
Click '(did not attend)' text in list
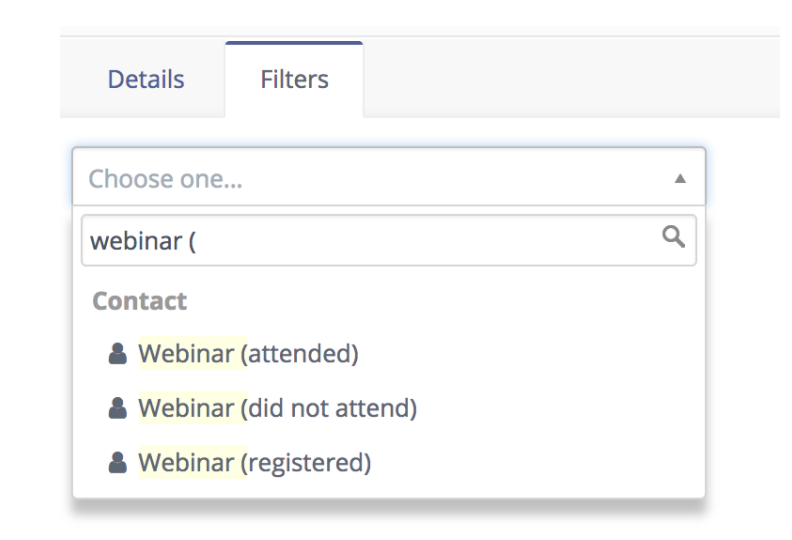[329, 408]
